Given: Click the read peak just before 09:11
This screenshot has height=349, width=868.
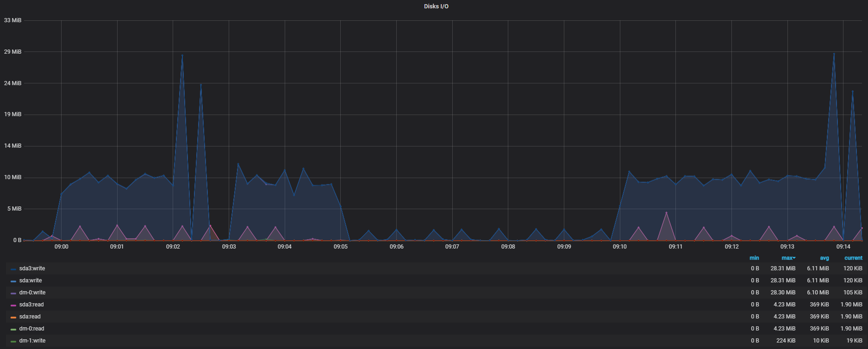Looking at the screenshot, I should [666, 213].
